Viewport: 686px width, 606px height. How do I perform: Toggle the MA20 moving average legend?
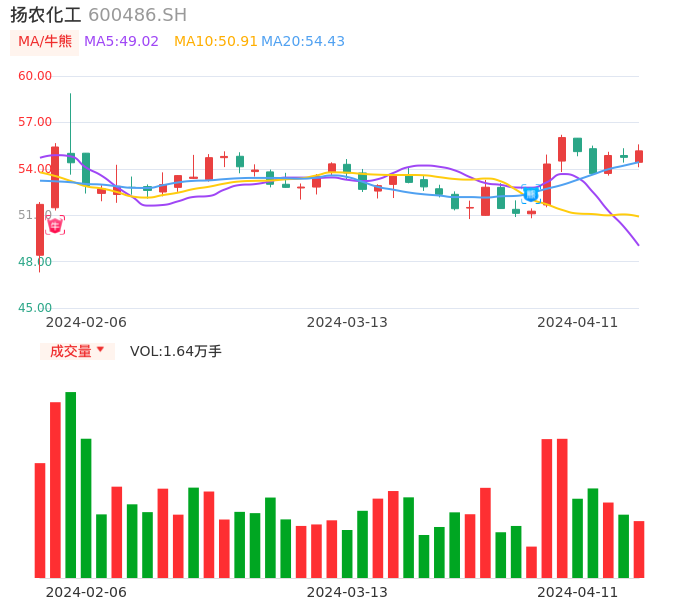303,41
